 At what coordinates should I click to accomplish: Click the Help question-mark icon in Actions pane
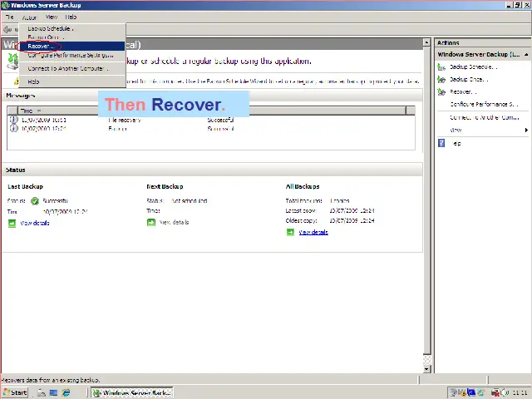click(x=441, y=143)
